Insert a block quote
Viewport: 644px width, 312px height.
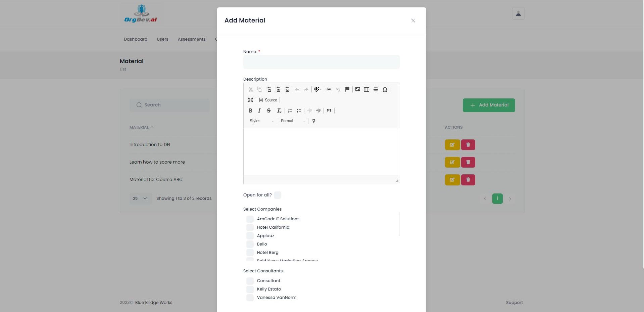point(329,110)
